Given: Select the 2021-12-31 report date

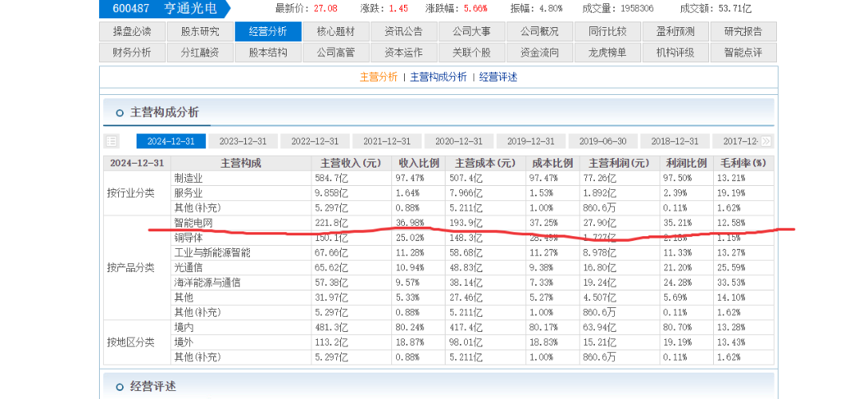Looking at the screenshot, I should pos(387,141).
